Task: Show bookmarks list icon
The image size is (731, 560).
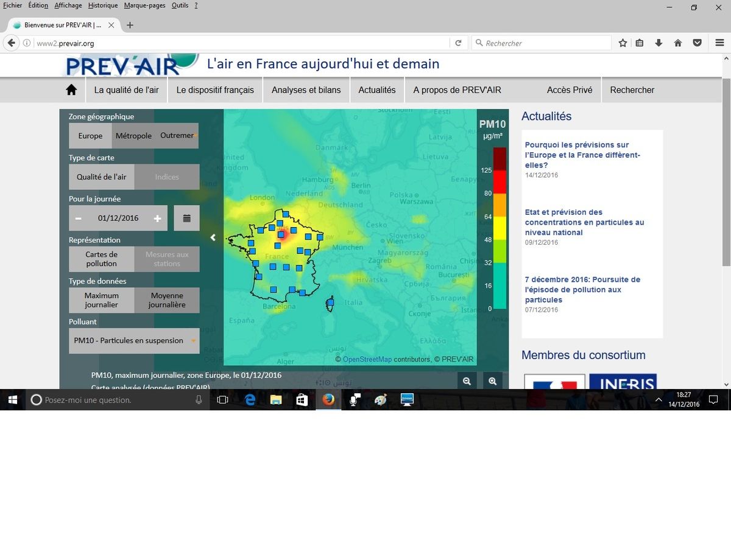Action: [640, 43]
